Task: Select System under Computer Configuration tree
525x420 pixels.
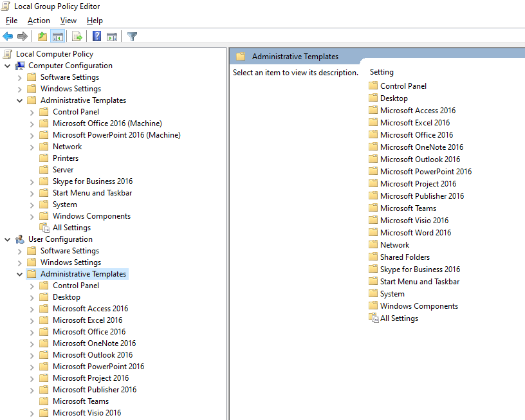Action: click(x=65, y=205)
